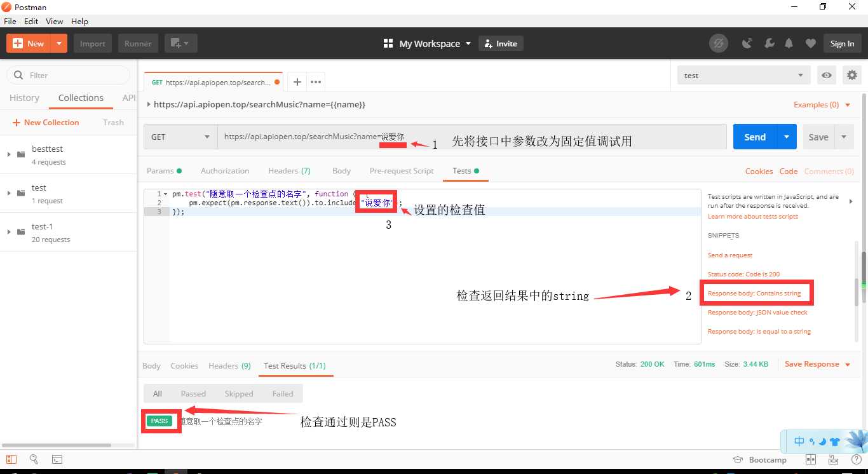Click the Invite button

click(x=501, y=43)
